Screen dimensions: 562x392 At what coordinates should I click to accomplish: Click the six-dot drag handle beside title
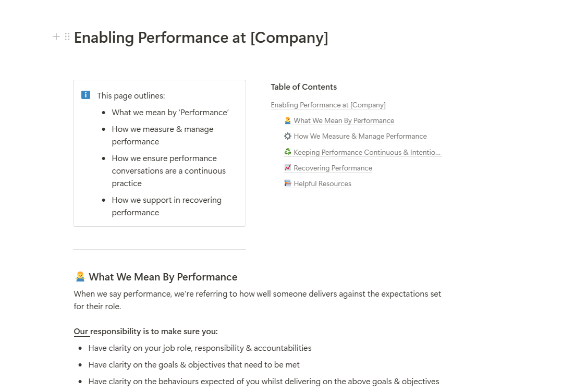coord(67,36)
